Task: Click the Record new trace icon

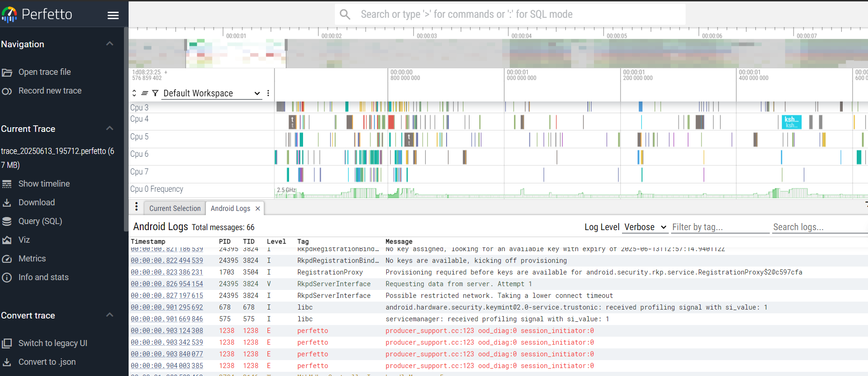Action: (x=7, y=91)
